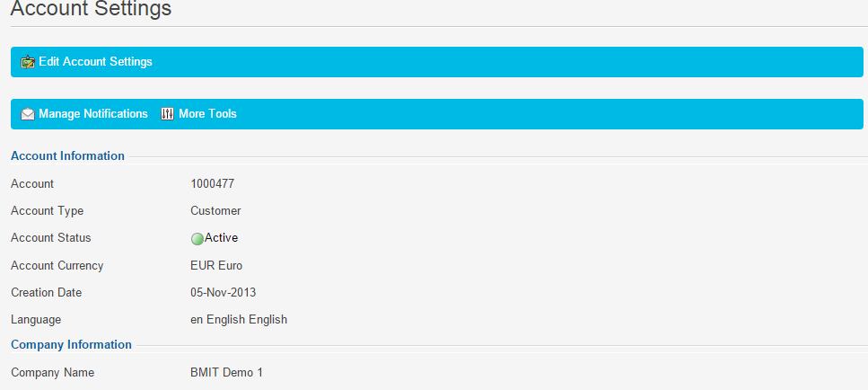Click the account number 1000477

(213, 183)
